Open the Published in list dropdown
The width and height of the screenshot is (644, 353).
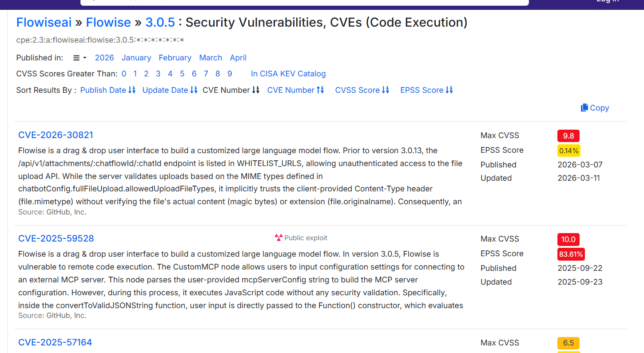(80, 58)
